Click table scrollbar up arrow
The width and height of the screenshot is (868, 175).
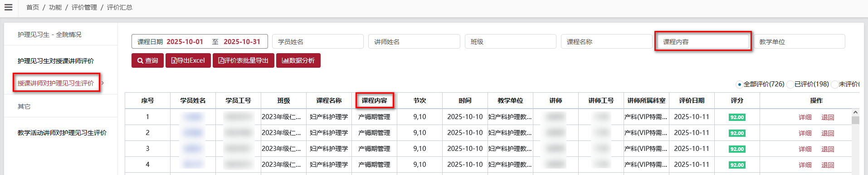[855, 112]
